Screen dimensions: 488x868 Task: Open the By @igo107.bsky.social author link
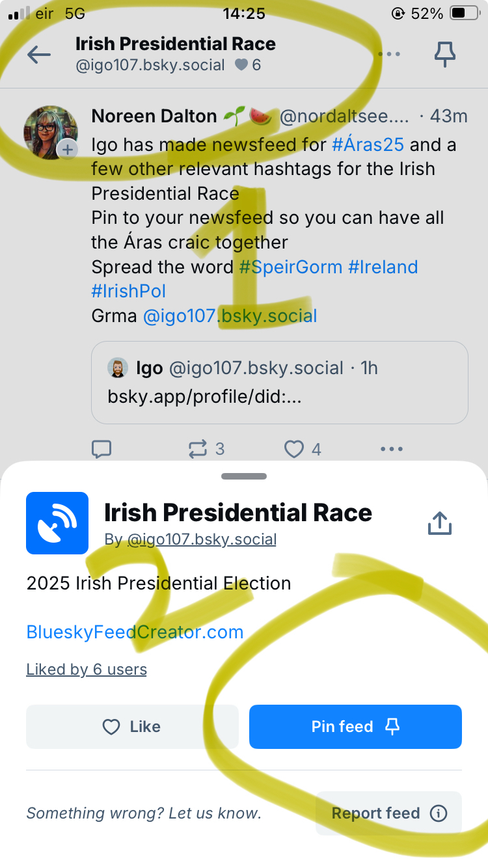pyautogui.click(x=191, y=539)
